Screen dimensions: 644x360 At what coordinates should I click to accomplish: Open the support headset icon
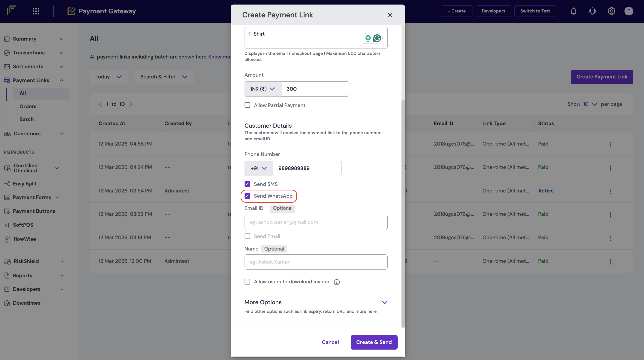click(x=592, y=11)
